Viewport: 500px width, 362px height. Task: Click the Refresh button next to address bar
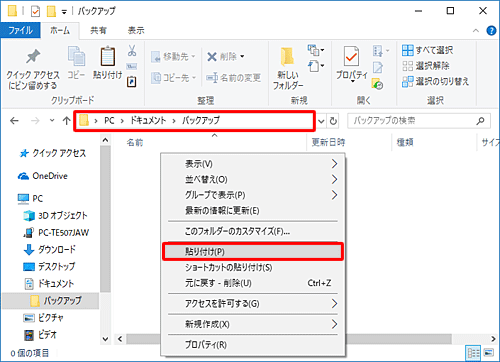(x=333, y=121)
